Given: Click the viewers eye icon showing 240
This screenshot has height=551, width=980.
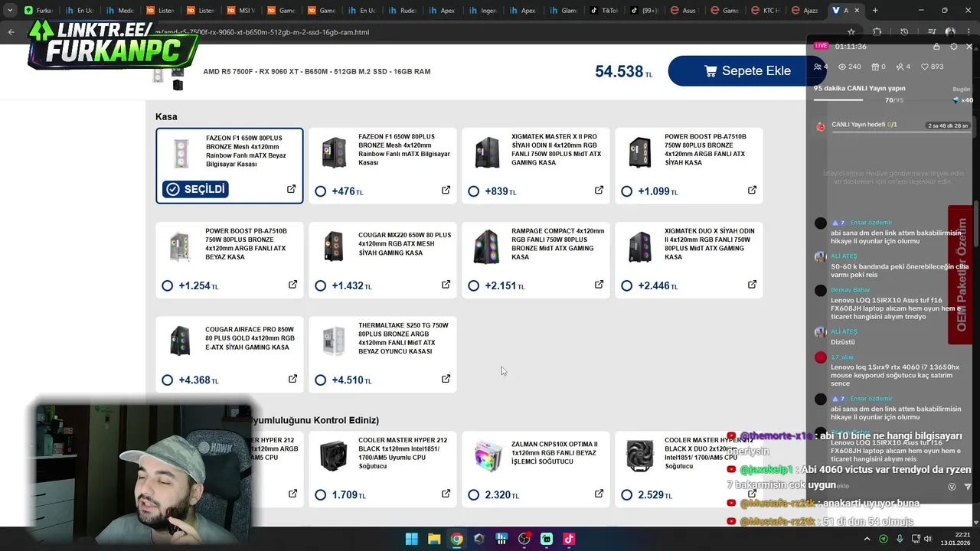Looking at the screenshot, I should (x=842, y=67).
